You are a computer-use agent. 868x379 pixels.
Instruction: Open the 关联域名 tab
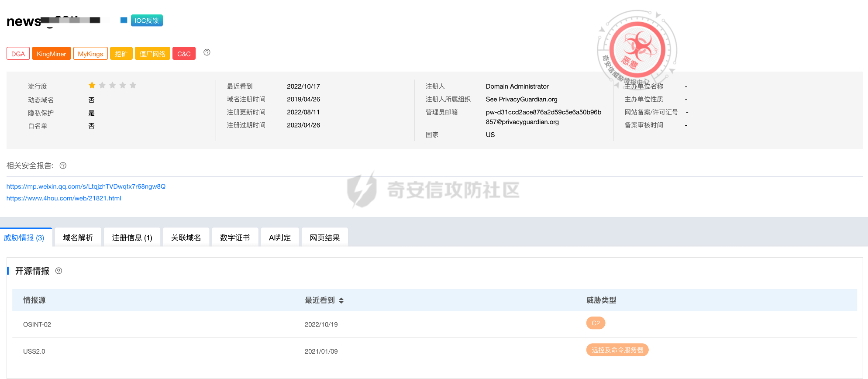[x=186, y=238]
